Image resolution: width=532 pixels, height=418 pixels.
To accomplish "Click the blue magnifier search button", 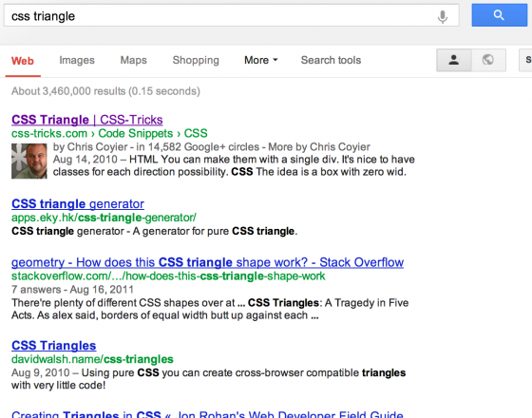I will tap(499, 15).
